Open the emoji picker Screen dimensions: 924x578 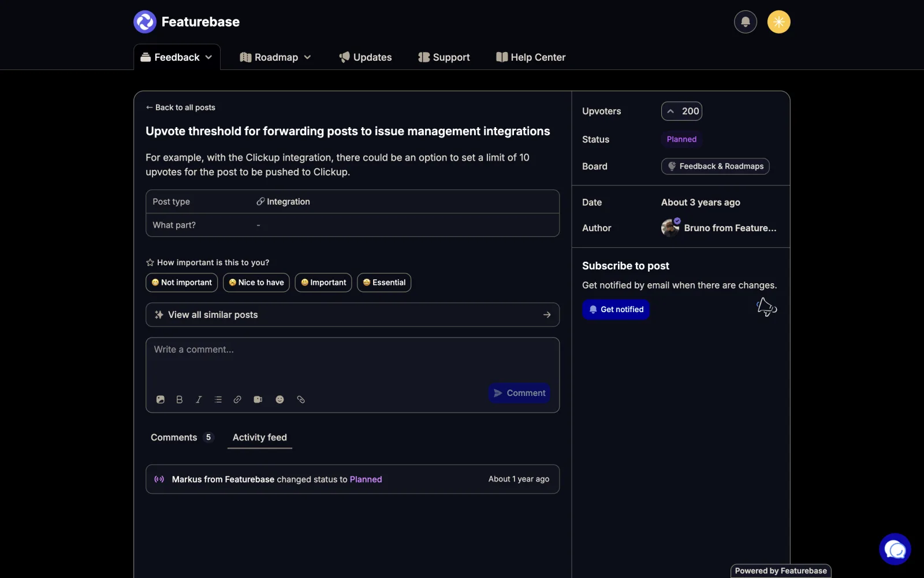[280, 399]
